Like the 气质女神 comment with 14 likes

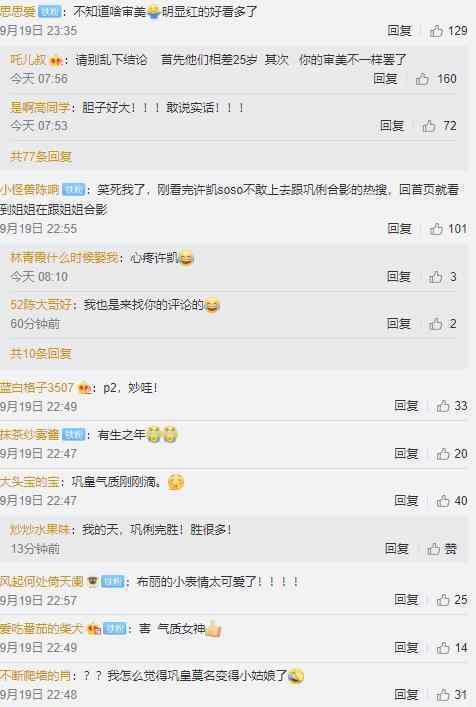tap(443, 648)
